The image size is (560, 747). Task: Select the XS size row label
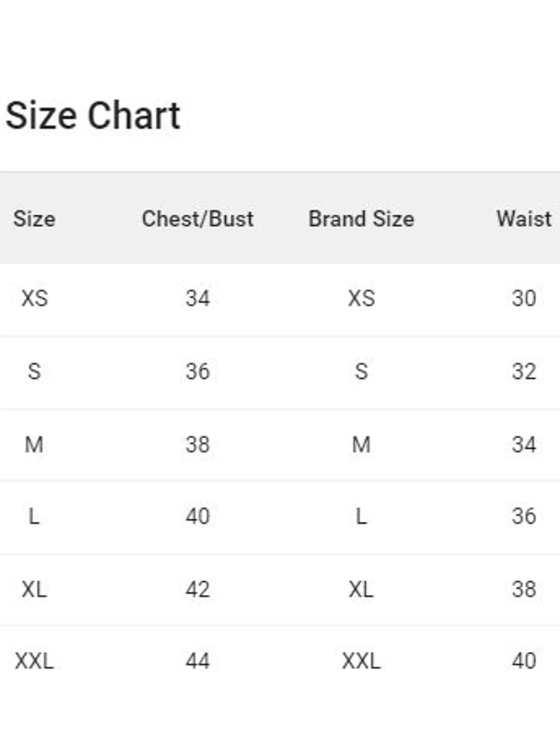(x=34, y=298)
